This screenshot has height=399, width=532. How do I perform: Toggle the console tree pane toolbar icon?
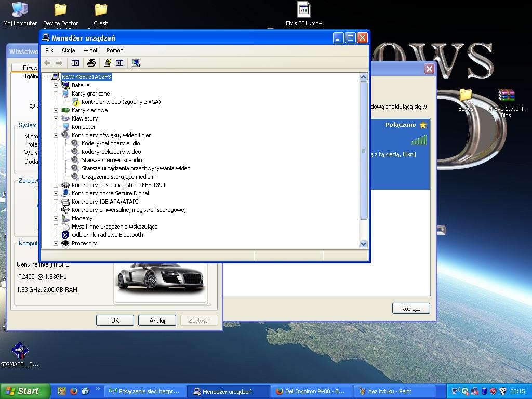point(75,63)
